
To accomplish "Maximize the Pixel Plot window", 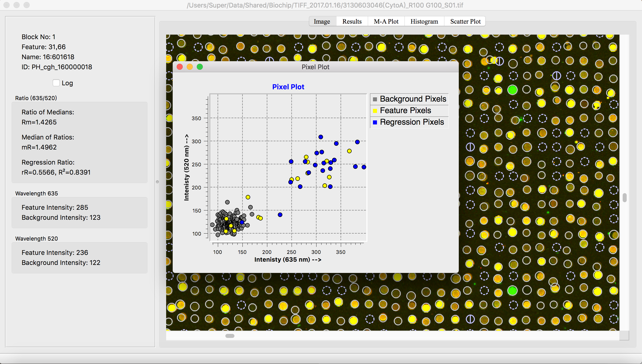I will tap(200, 67).
